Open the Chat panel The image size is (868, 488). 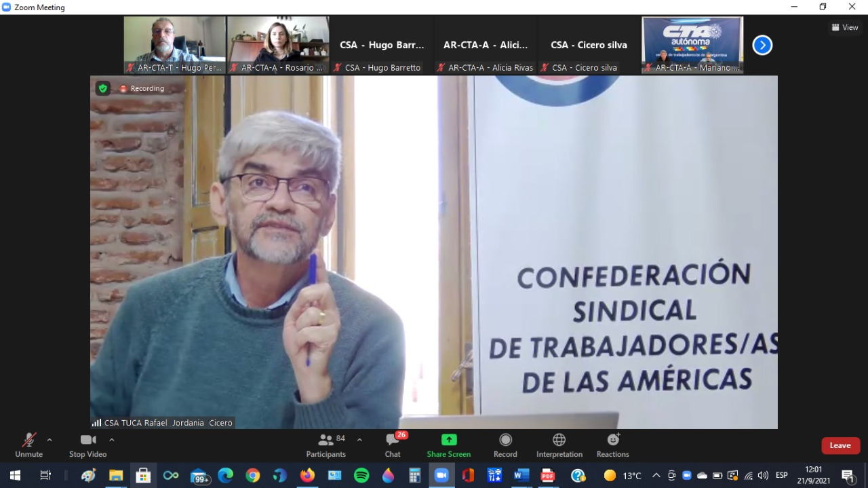point(393,445)
